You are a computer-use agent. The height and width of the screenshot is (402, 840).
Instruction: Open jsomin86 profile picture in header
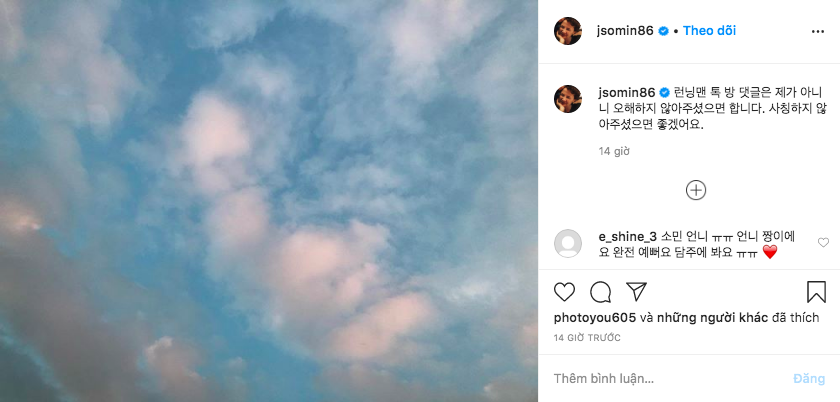pyautogui.click(x=568, y=31)
